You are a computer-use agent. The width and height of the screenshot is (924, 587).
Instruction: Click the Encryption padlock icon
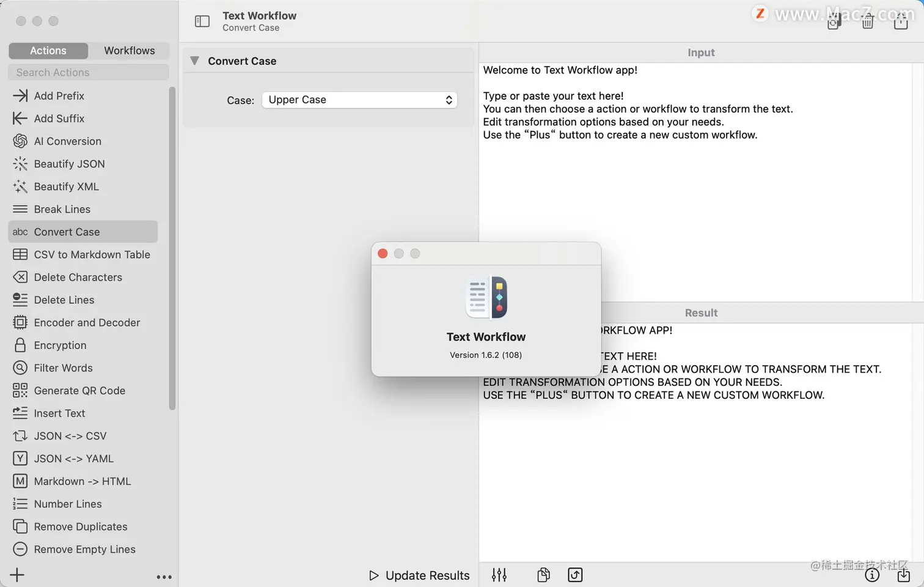(x=20, y=345)
